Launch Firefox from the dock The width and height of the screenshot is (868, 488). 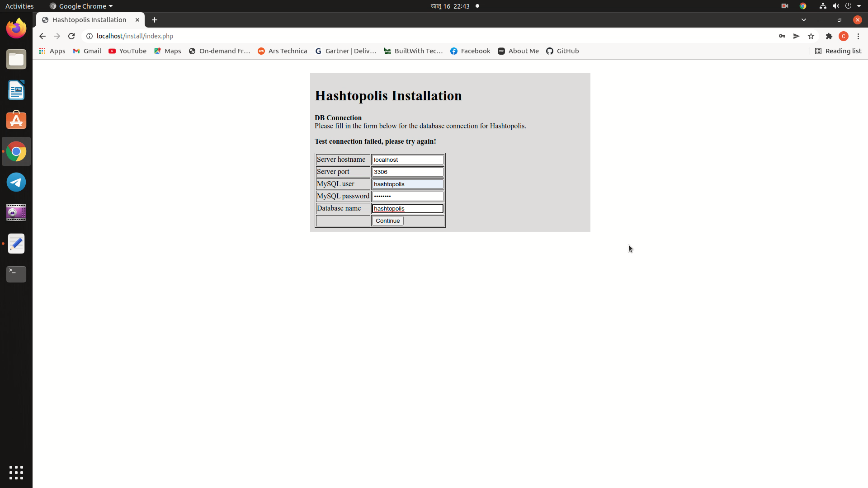pyautogui.click(x=16, y=28)
